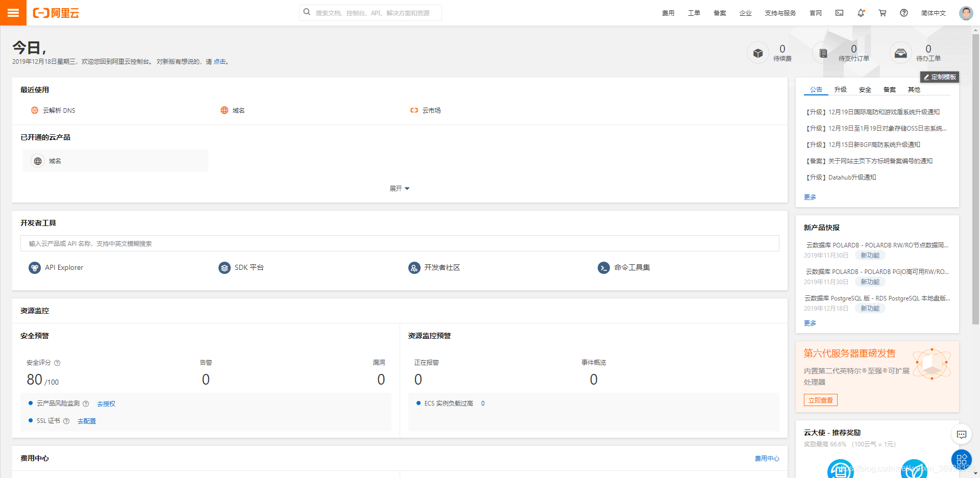Open the help question mark icon
Screen dimensions: 980x478
pos(904,13)
